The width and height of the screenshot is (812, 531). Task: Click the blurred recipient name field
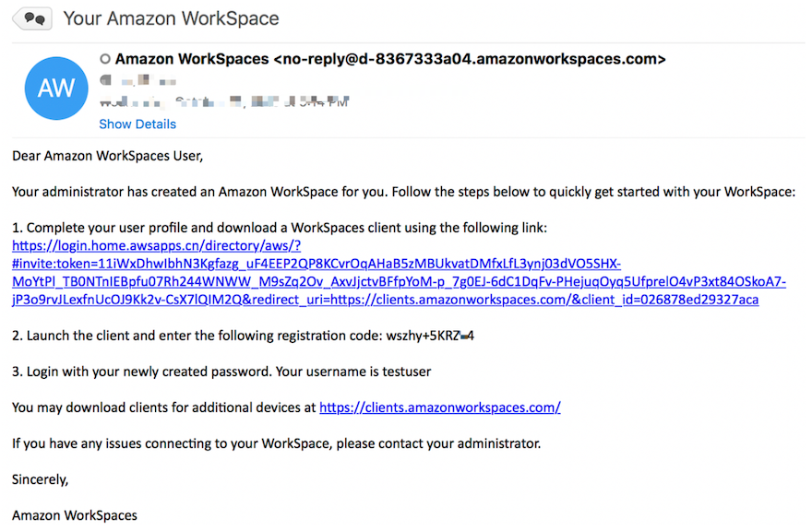(149, 81)
